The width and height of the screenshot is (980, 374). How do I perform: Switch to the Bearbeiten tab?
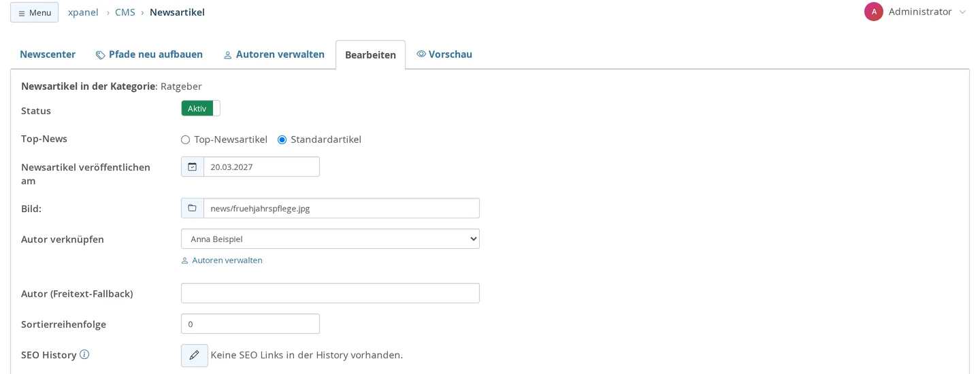pos(370,55)
